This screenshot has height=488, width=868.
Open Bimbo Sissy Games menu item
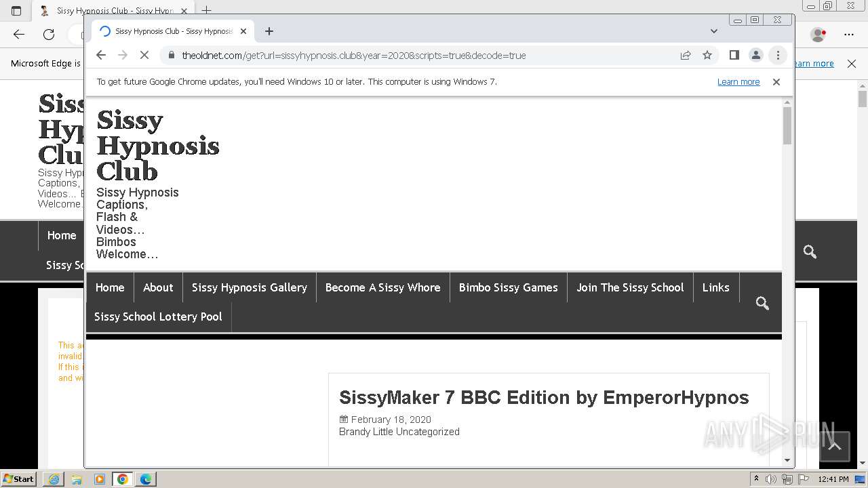509,287
